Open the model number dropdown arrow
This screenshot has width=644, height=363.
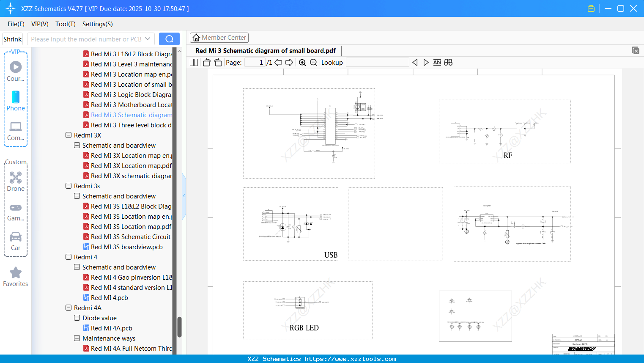click(148, 39)
